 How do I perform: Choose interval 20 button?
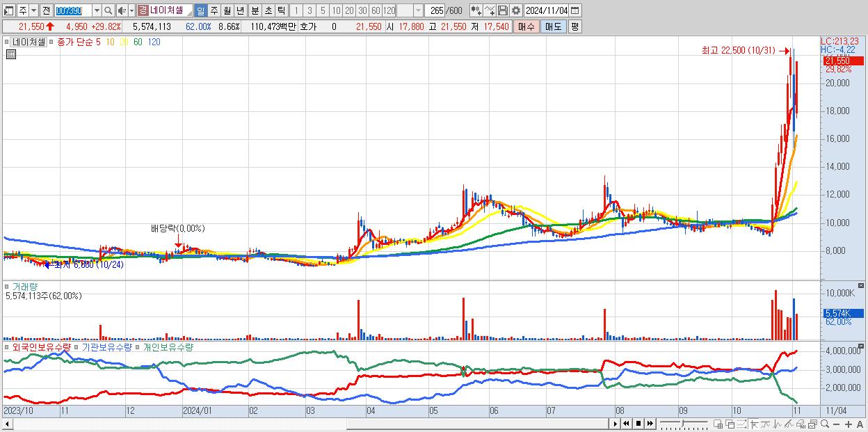(349, 11)
